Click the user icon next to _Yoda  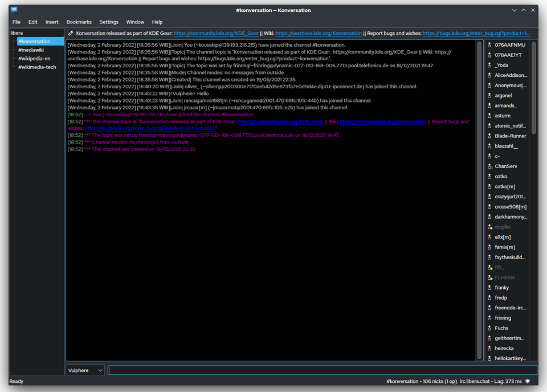[x=489, y=65]
